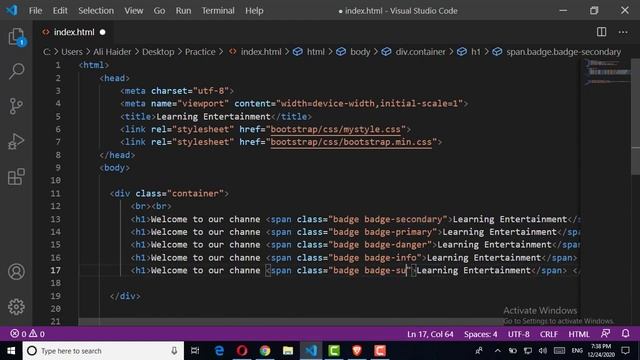Click the title text Learning Entertainment on line 5
640x360 pixels.
tap(213, 117)
